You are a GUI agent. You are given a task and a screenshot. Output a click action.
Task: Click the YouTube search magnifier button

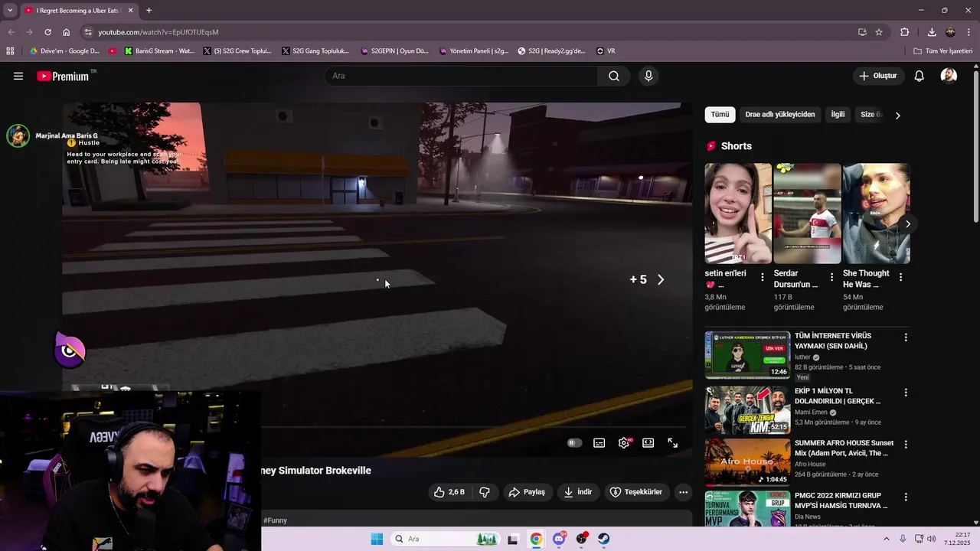[614, 76]
